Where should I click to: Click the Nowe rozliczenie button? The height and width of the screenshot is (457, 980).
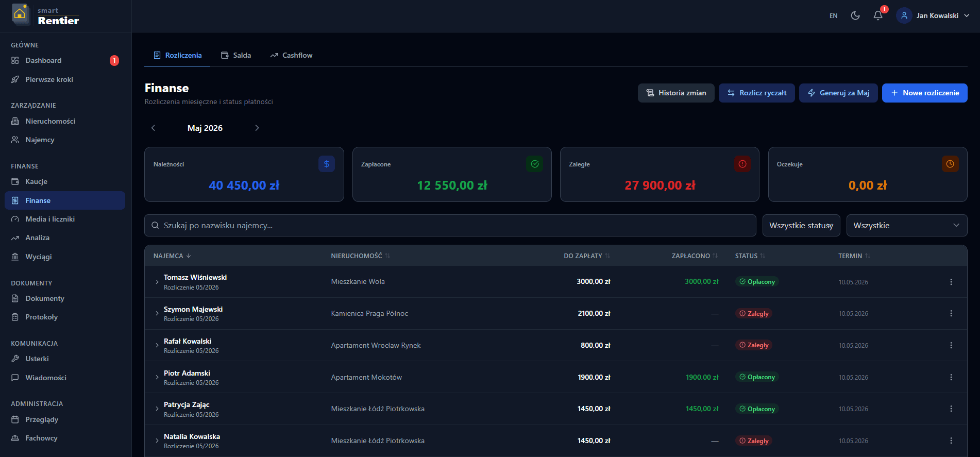tap(924, 93)
